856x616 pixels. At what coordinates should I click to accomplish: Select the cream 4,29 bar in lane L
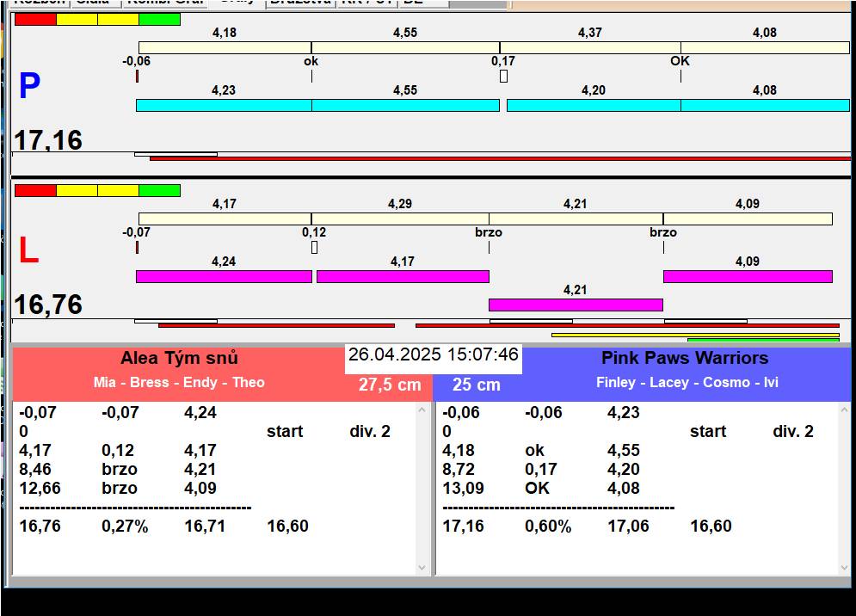(400, 219)
